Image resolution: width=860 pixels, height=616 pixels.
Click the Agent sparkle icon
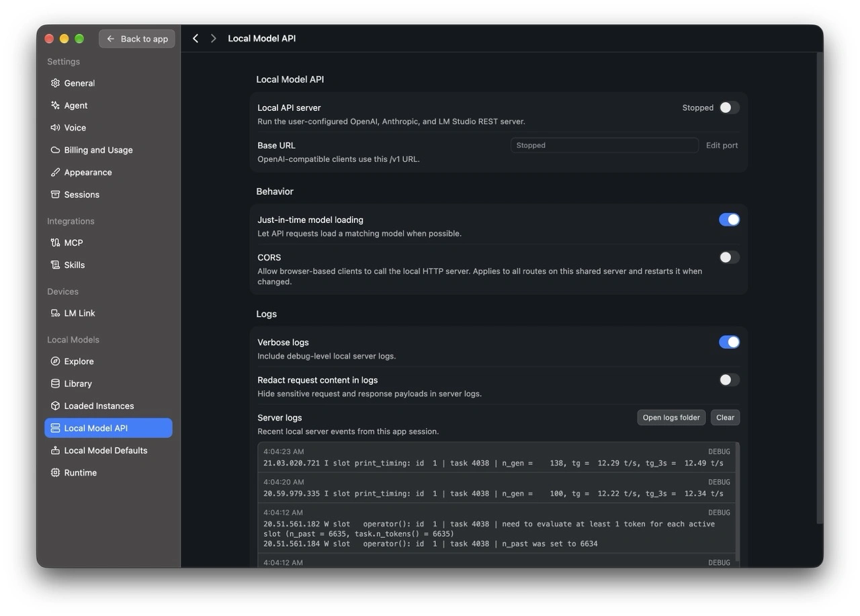55,105
